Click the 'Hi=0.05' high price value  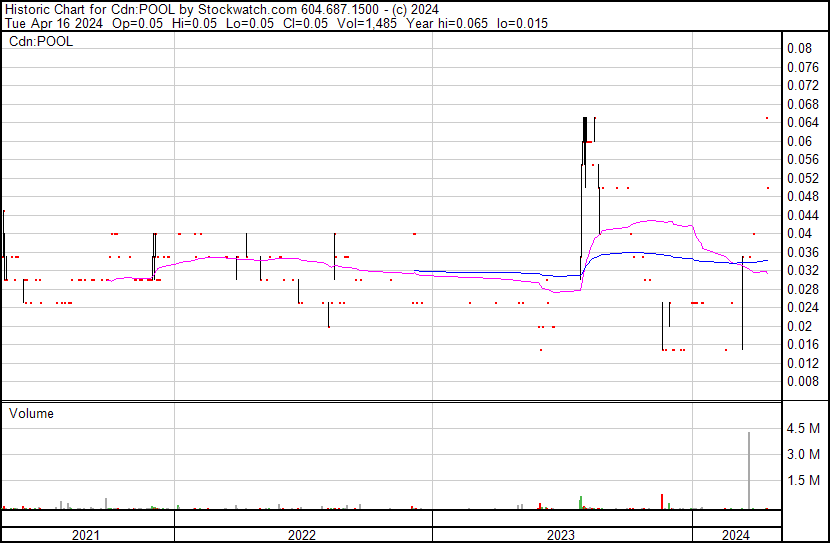(x=194, y=23)
